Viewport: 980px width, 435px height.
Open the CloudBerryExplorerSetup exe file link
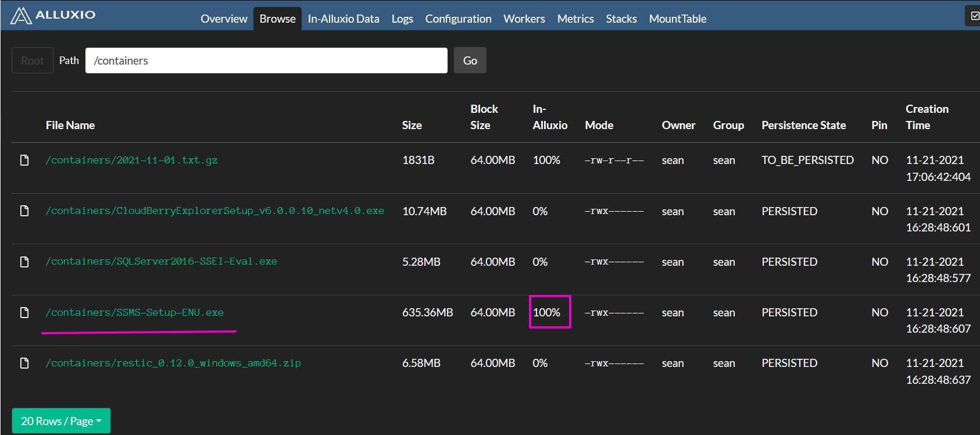(x=215, y=211)
